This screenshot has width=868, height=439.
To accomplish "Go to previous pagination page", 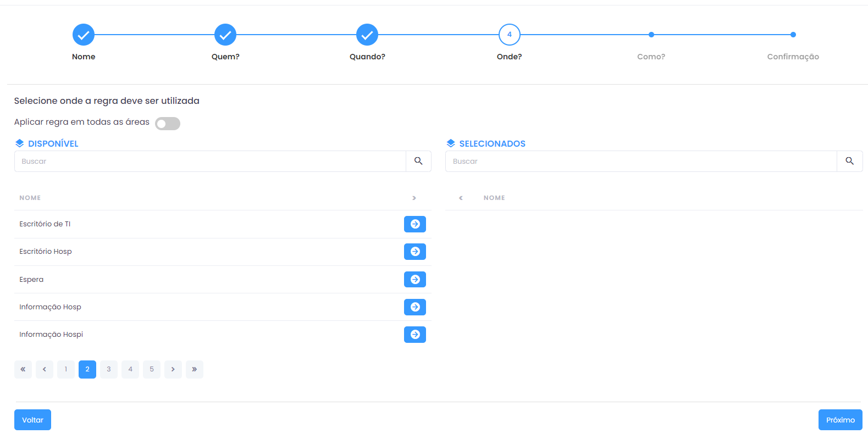I will (x=45, y=369).
